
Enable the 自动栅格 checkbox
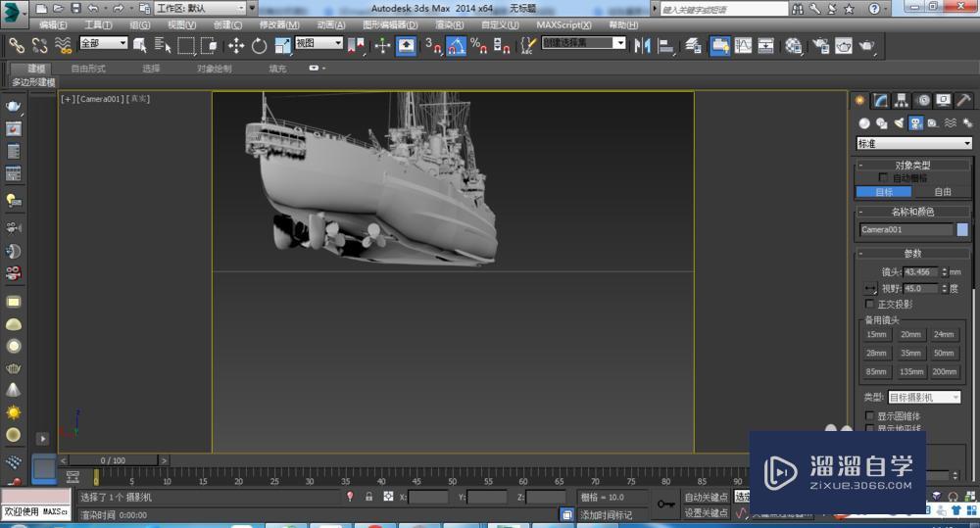click(x=883, y=178)
